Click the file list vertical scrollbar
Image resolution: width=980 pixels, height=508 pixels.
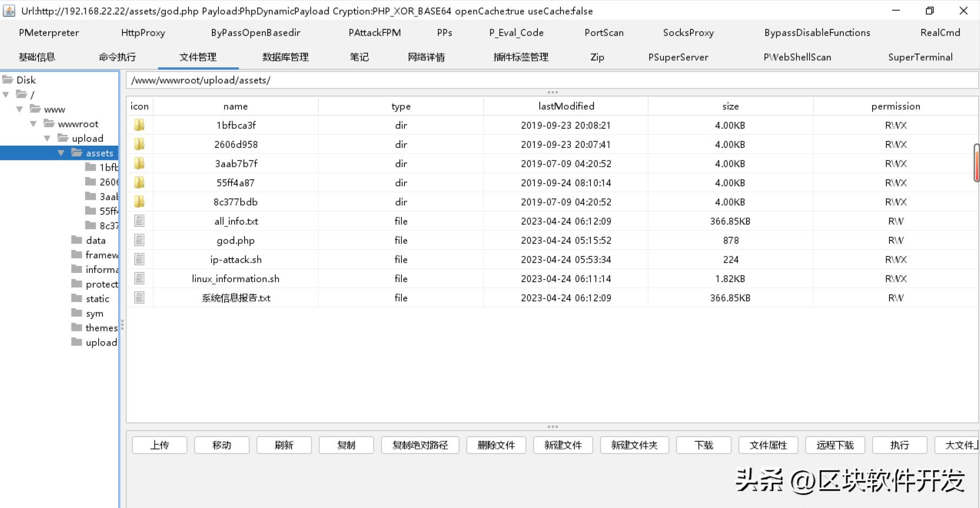(976, 162)
